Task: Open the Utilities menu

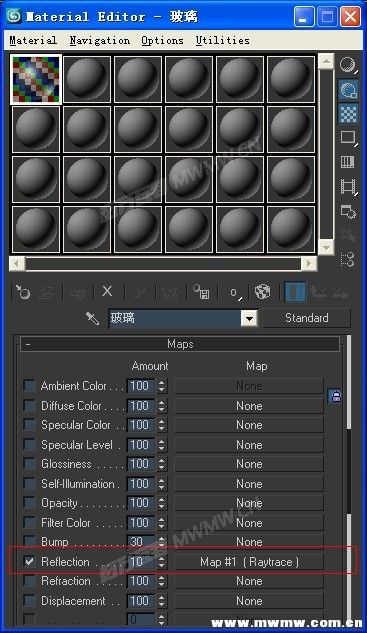Action: 222,40
